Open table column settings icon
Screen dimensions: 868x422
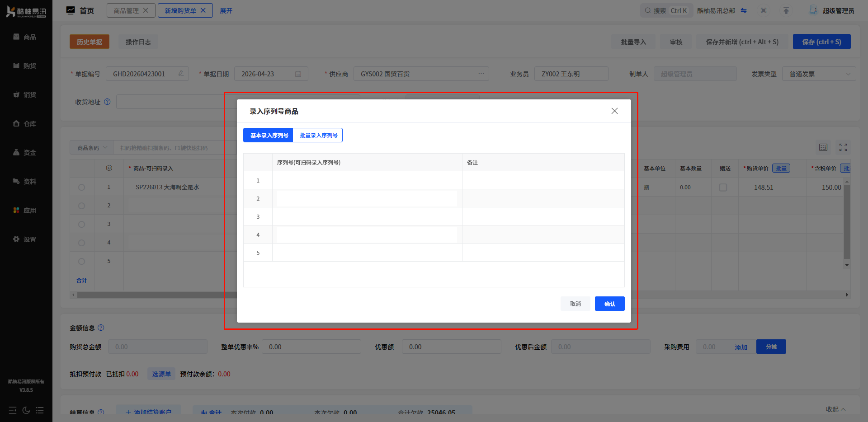[x=823, y=147]
